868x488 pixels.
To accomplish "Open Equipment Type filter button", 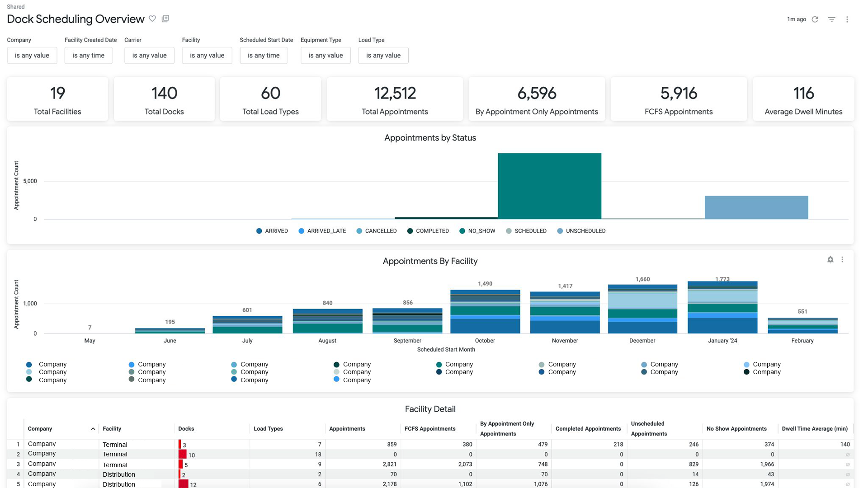I will pyautogui.click(x=325, y=55).
